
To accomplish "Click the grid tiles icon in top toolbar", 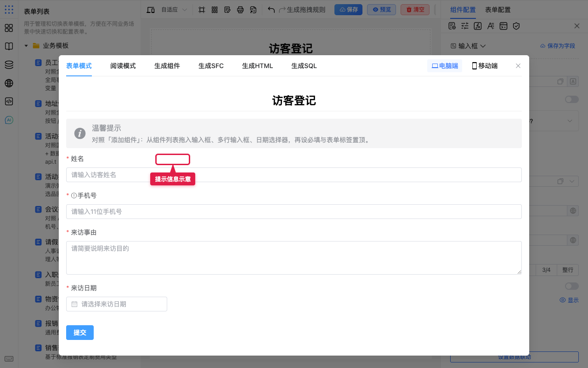I will (215, 10).
